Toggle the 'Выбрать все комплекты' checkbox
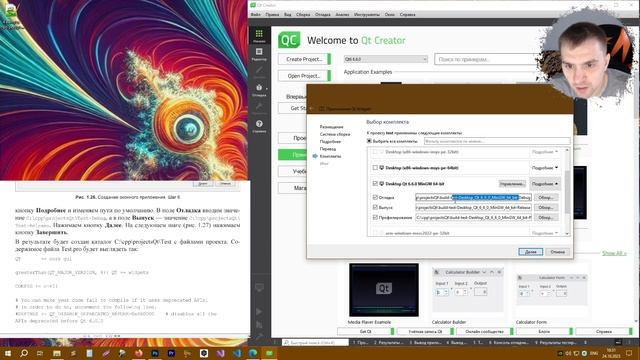The width and height of the screenshot is (640, 360). tap(369, 141)
